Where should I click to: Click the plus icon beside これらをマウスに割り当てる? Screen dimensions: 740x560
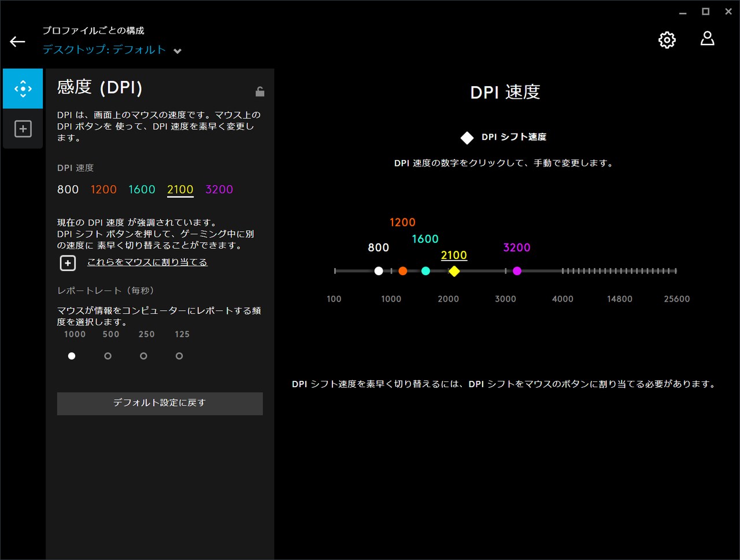(68, 262)
